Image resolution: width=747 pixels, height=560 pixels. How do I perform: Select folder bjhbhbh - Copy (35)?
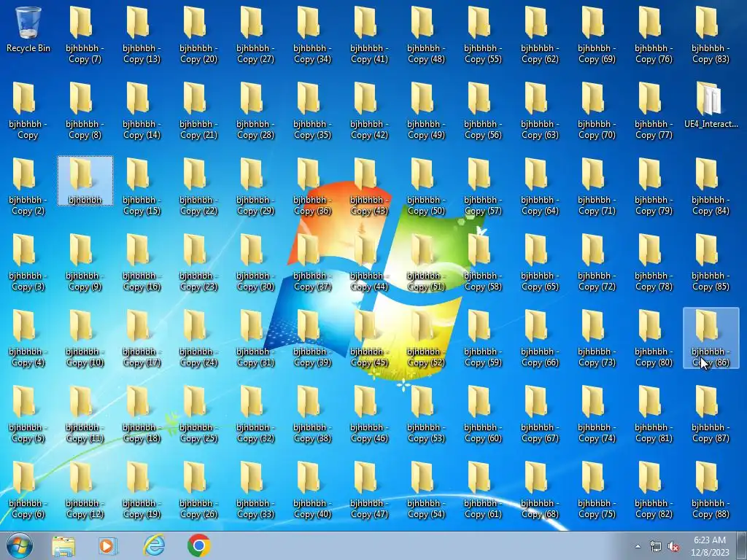point(312,111)
